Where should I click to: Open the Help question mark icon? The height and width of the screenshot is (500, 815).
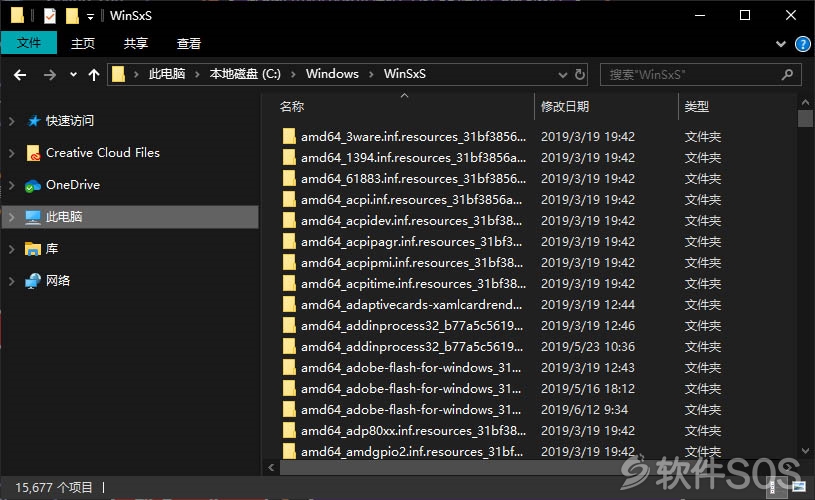coord(803,44)
